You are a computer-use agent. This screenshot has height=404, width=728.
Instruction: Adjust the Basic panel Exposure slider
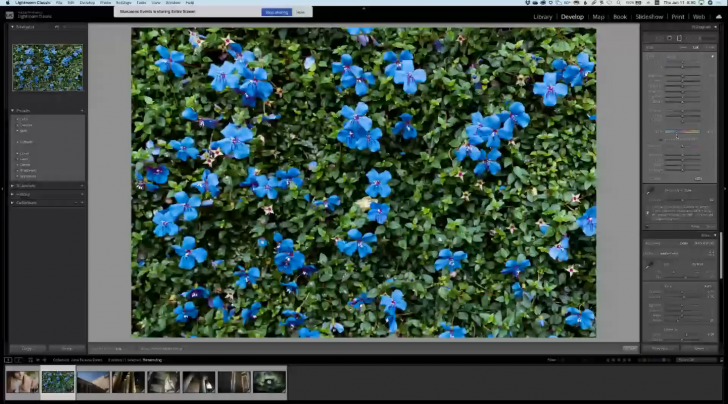pyautogui.click(x=682, y=292)
